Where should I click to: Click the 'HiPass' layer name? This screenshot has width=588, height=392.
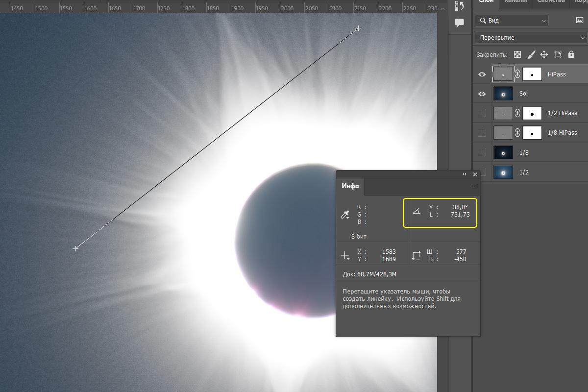557,74
